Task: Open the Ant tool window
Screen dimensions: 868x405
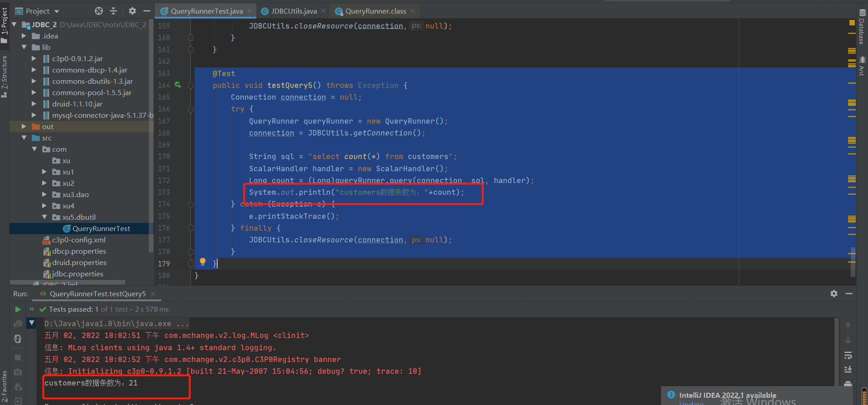Action: click(862, 66)
